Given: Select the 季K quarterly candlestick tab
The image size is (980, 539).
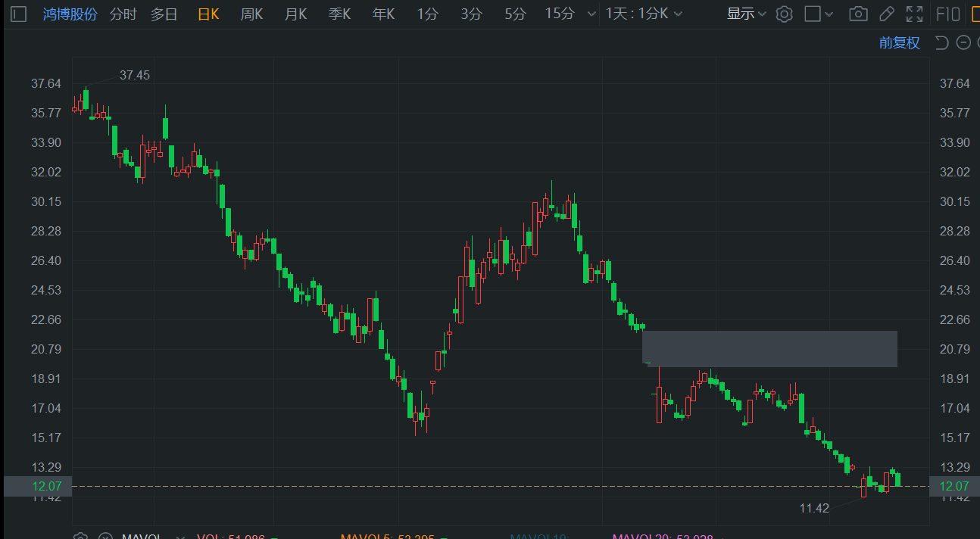Looking at the screenshot, I should click(339, 14).
